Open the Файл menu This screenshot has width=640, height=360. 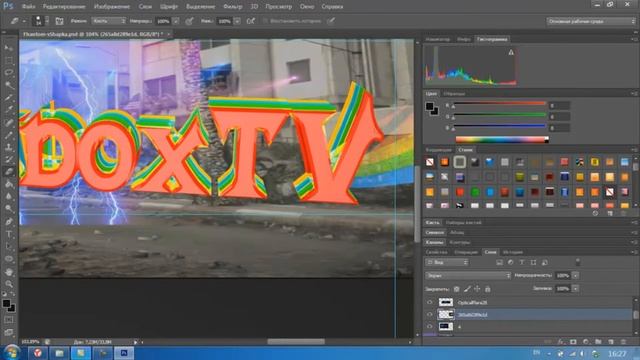point(28,7)
